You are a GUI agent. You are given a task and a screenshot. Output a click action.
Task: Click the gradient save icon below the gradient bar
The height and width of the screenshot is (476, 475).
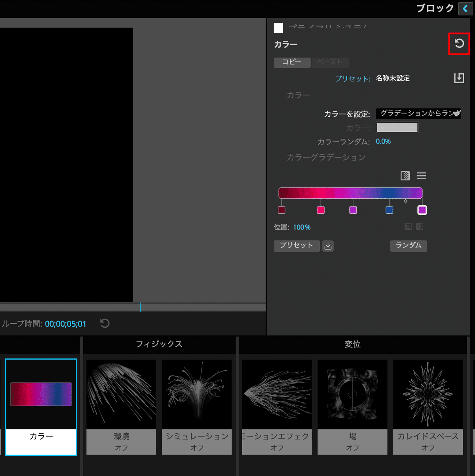coord(419,226)
